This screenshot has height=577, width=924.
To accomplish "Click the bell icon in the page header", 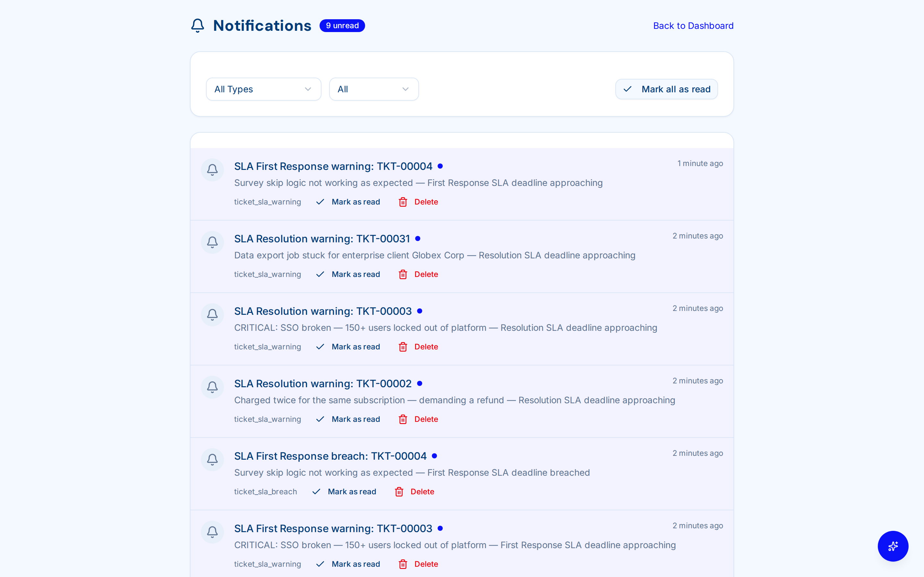I will pos(198,25).
